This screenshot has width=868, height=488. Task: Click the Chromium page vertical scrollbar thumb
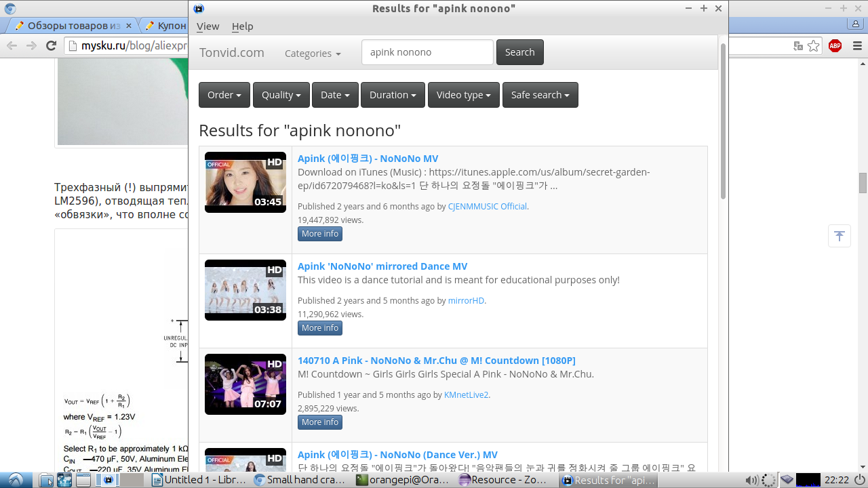click(863, 183)
